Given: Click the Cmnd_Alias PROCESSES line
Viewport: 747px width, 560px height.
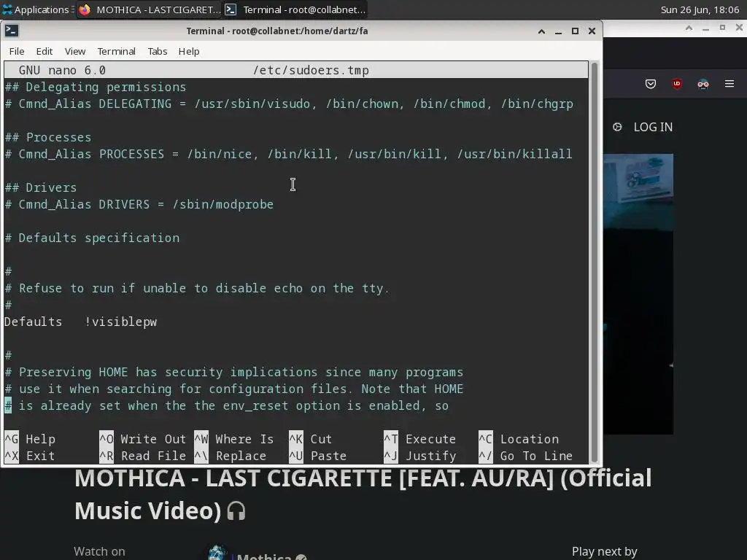Looking at the screenshot, I should (289, 155).
